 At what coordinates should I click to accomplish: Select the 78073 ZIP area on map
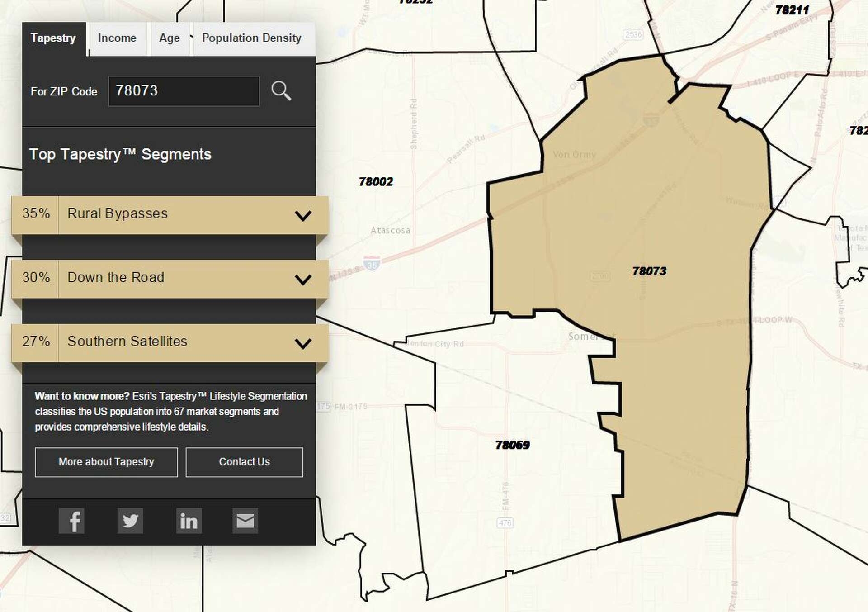point(649,271)
